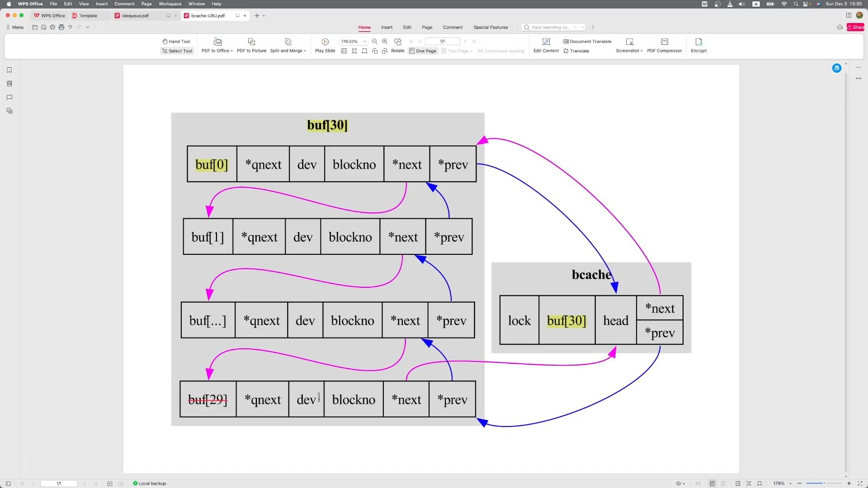Open the File menu in menu bar
Screen dimensions: 868x488
pos(53,4)
